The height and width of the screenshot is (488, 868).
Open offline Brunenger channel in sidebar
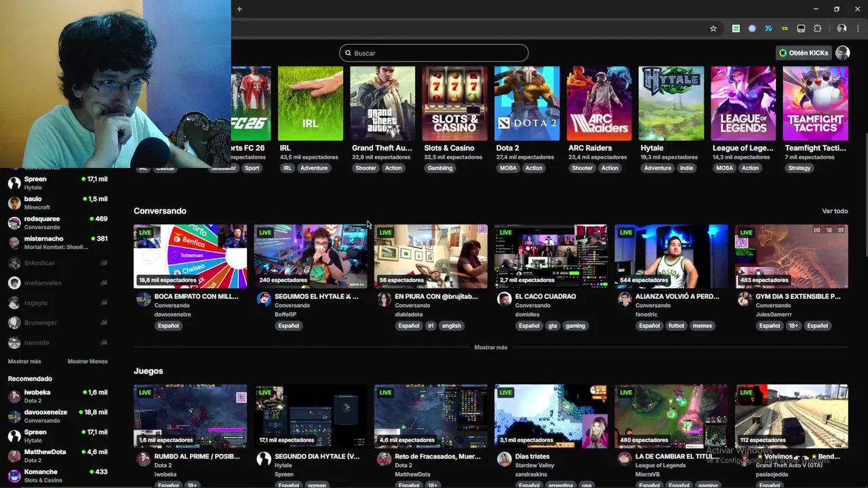58,323
